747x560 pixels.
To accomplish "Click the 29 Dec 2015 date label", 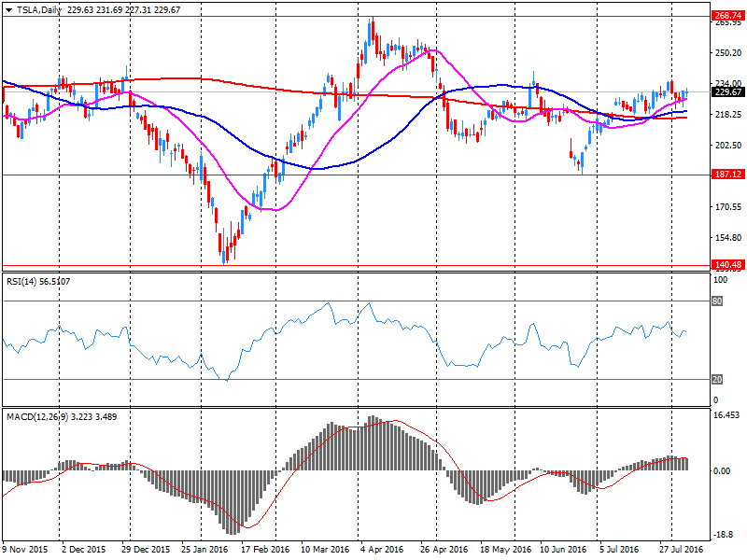I will pyautogui.click(x=146, y=549).
